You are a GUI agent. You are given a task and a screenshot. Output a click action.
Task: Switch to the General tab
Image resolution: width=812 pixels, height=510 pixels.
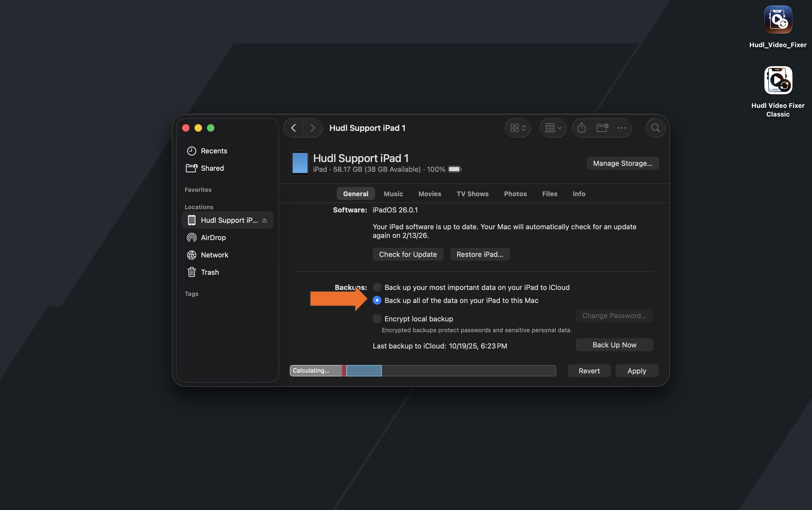click(355, 193)
